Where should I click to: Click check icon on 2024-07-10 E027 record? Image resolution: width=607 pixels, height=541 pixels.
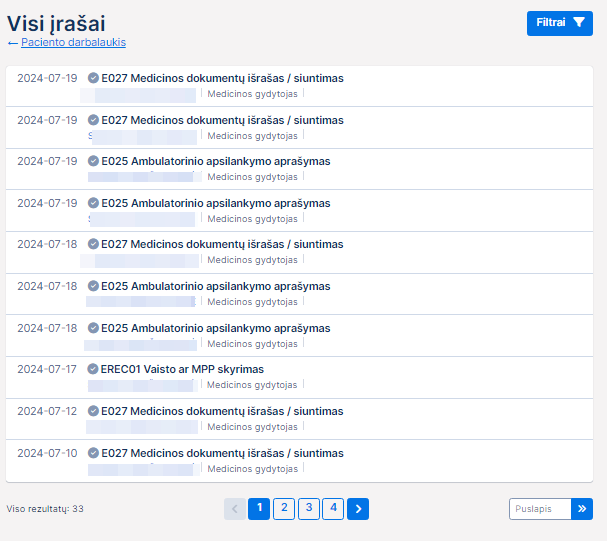tap(93, 453)
